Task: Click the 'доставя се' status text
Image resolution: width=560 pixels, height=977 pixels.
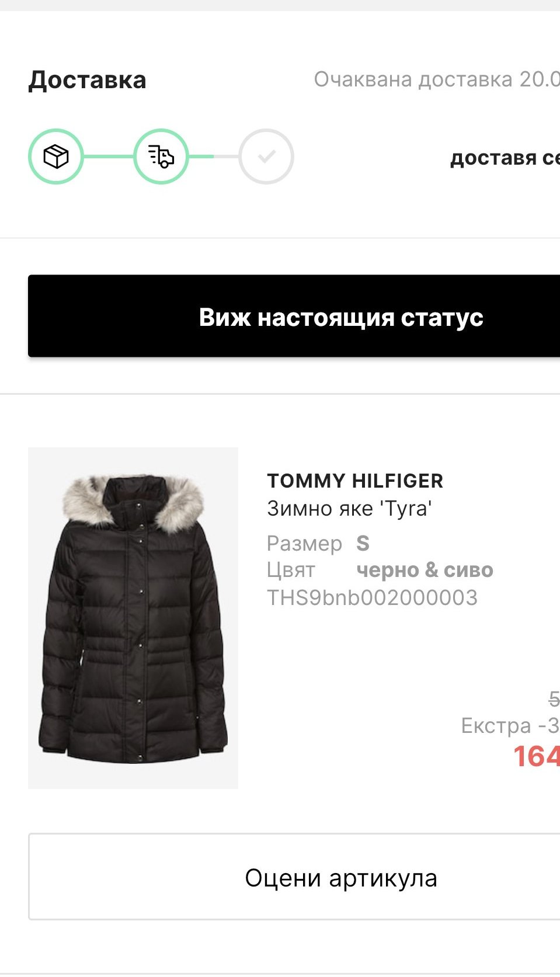Action: [505, 158]
